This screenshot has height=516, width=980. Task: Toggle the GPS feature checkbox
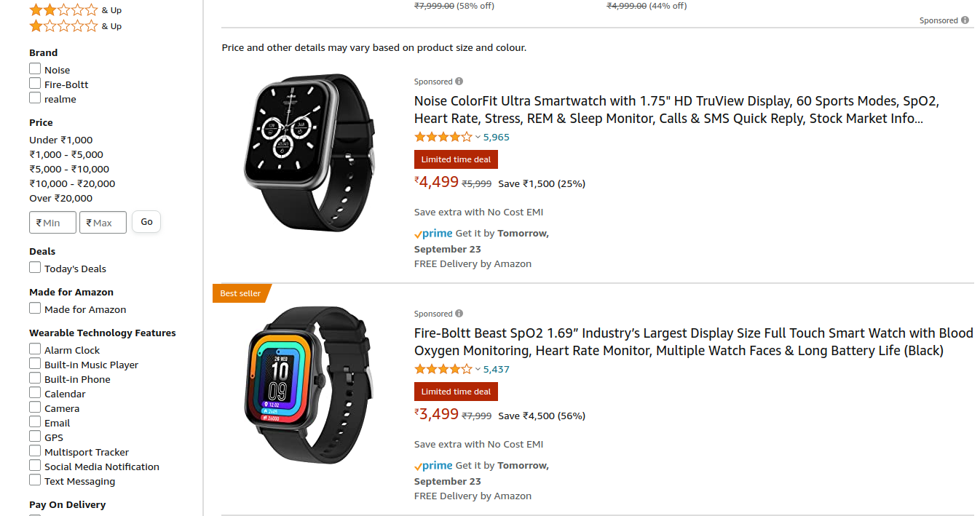[35, 436]
